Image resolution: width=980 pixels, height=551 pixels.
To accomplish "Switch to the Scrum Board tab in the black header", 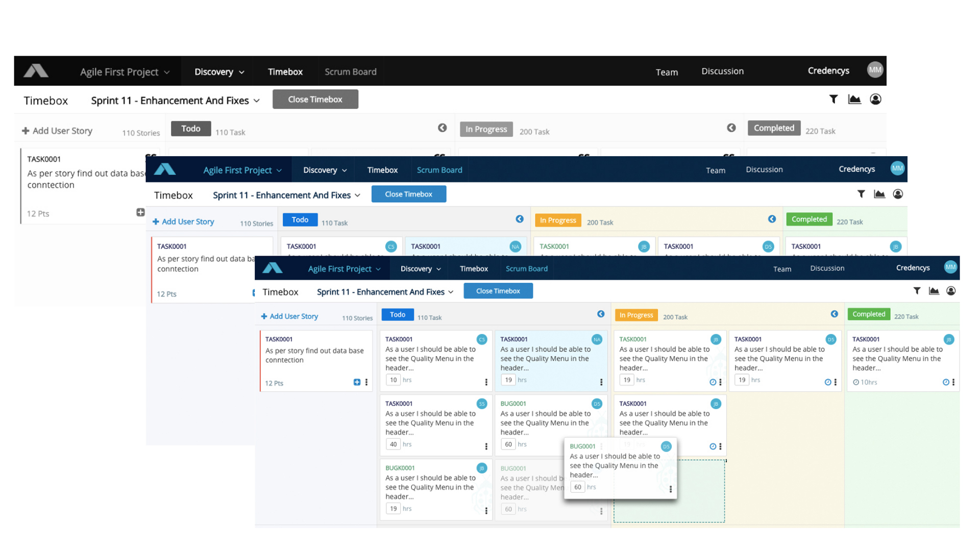I will click(350, 72).
